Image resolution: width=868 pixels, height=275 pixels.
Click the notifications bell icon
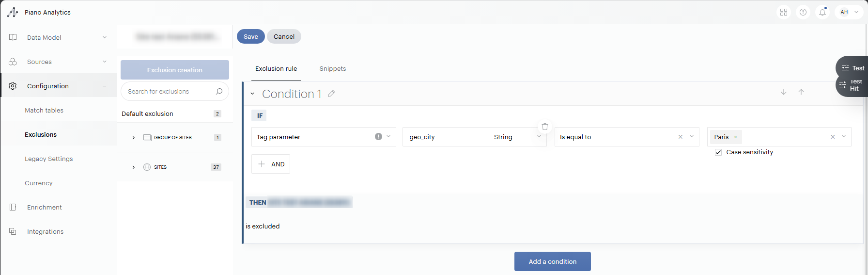point(822,12)
